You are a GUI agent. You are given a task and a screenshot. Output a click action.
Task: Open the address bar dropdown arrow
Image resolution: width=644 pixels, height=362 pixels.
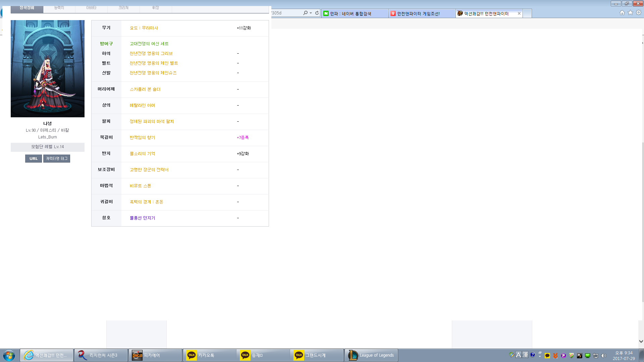(311, 13)
